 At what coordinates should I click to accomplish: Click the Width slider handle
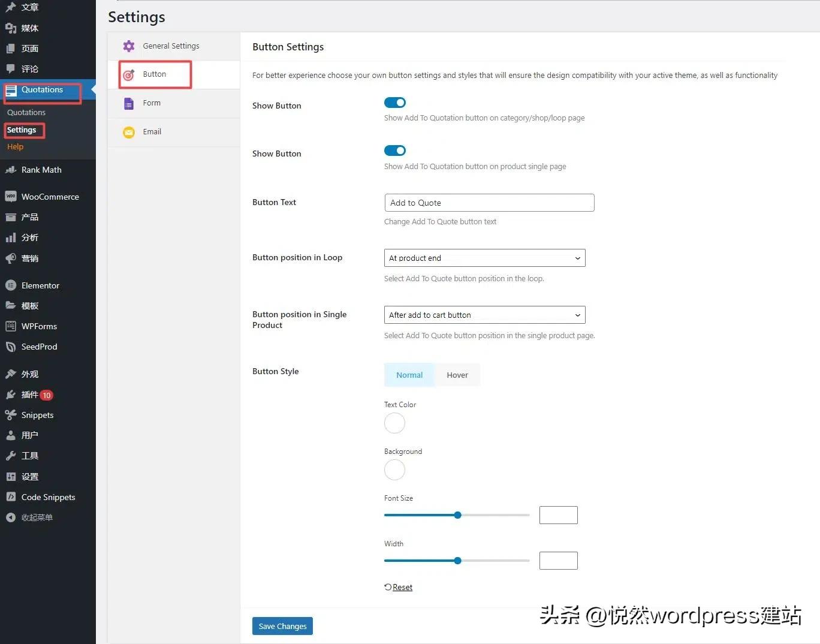tap(458, 561)
